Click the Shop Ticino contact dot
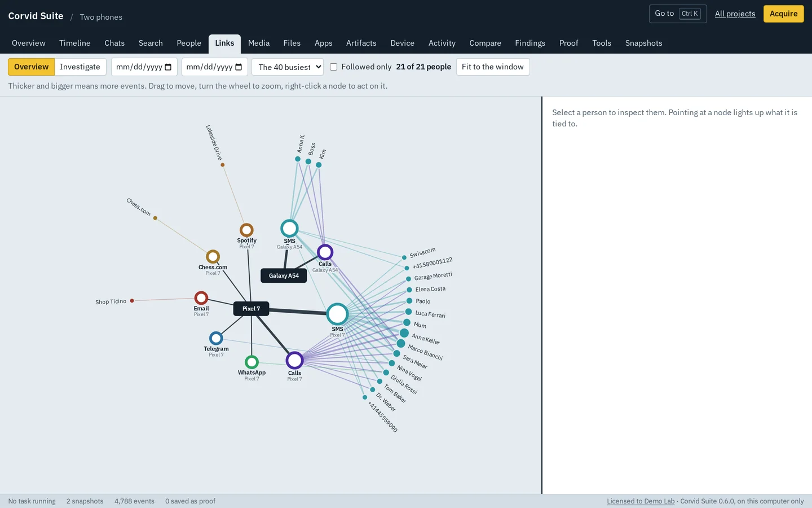This screenshot has height=508, width=812. tap(132, 301)
